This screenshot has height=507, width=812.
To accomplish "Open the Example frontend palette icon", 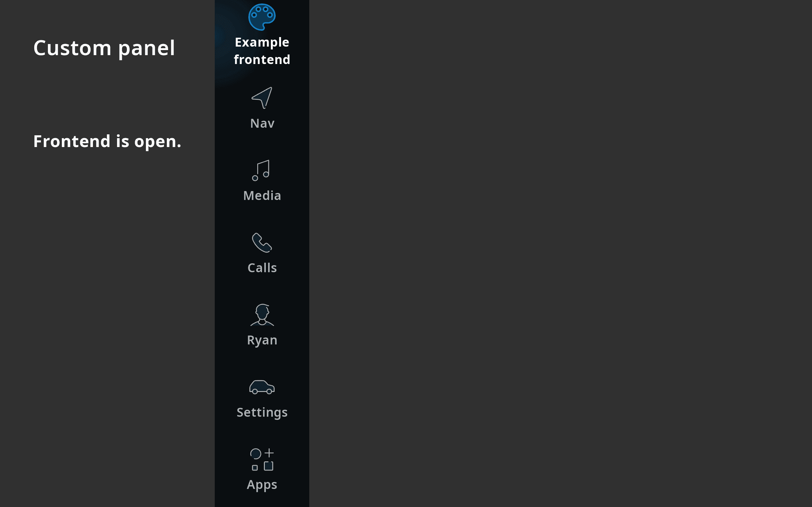I will (262, 17).
